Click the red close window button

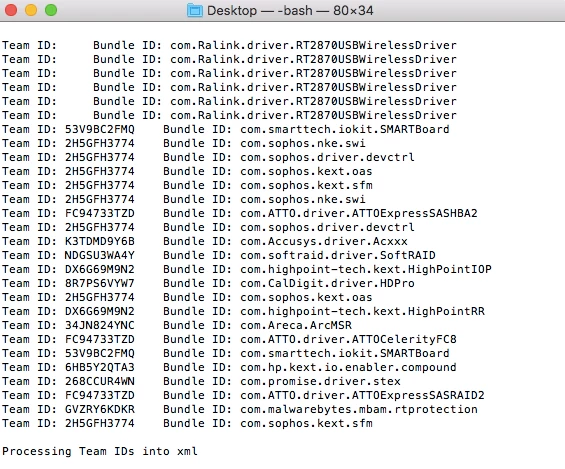[11, 10]
